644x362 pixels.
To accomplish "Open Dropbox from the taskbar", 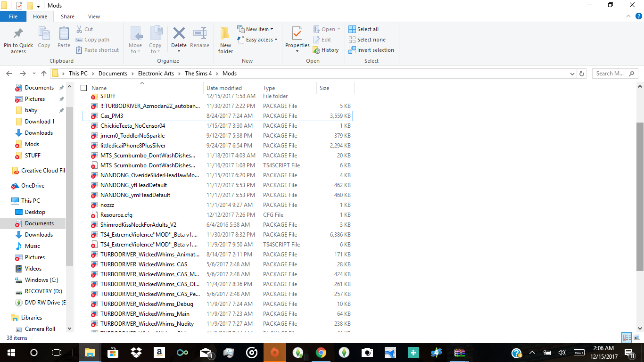I will (136, 353).
